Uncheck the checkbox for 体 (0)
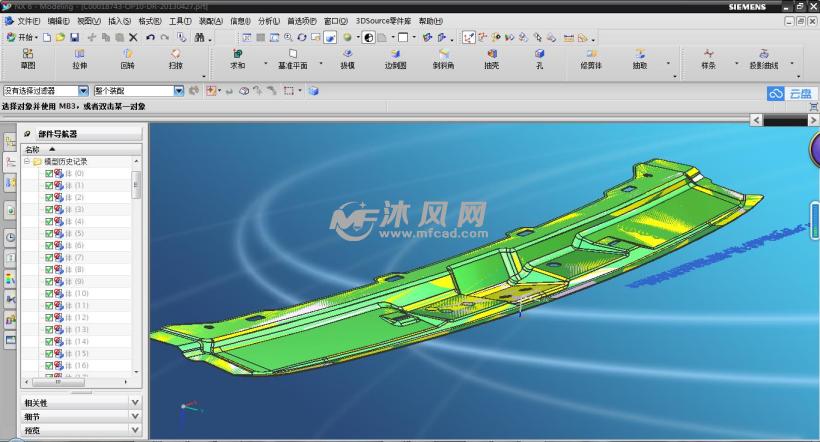 coord(49,173)
